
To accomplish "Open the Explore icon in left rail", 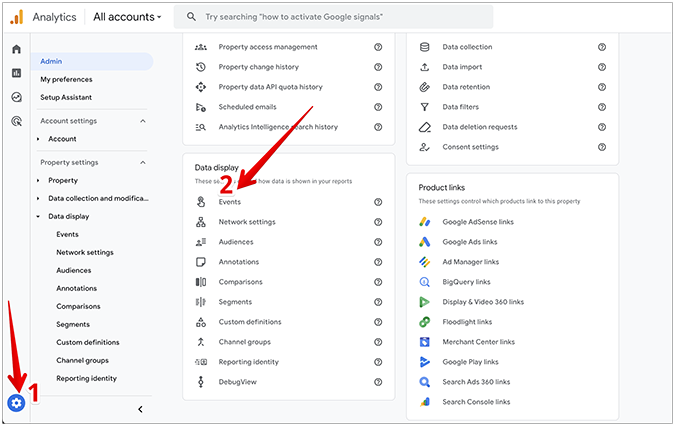I will [16, 97].
